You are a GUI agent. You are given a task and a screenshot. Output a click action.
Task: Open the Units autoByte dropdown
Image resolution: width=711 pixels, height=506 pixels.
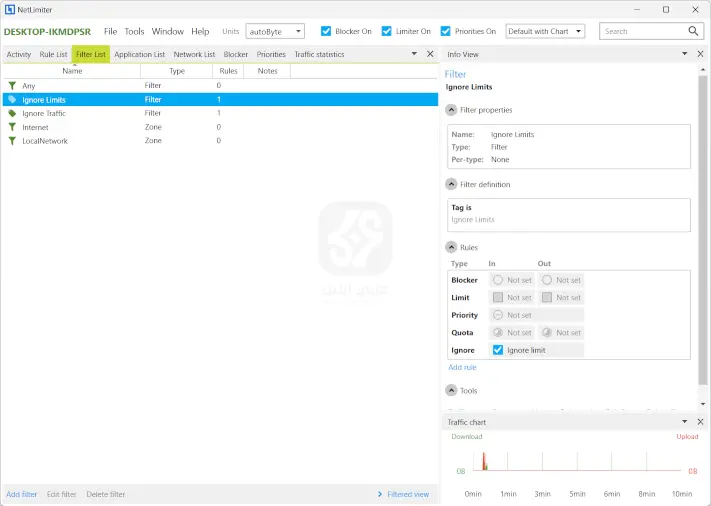pos(275,31)
